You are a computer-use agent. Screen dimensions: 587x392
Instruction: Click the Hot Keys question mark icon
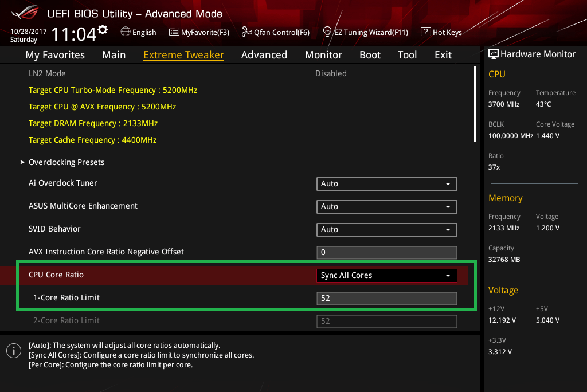click(x=426, y=32)
